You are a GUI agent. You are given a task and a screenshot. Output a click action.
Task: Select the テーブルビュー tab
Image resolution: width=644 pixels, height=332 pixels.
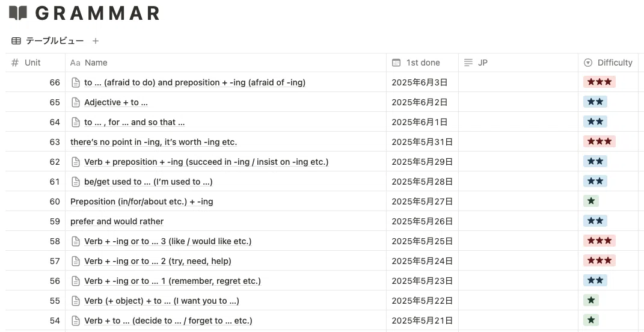[48, 41]
